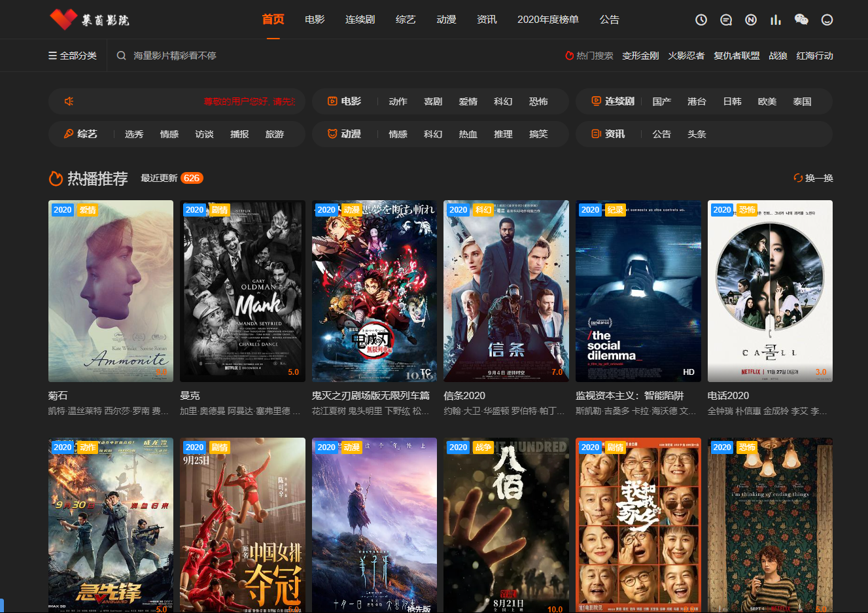Click the 电影 category icon

pyautogui.click(x=332, y=101)
